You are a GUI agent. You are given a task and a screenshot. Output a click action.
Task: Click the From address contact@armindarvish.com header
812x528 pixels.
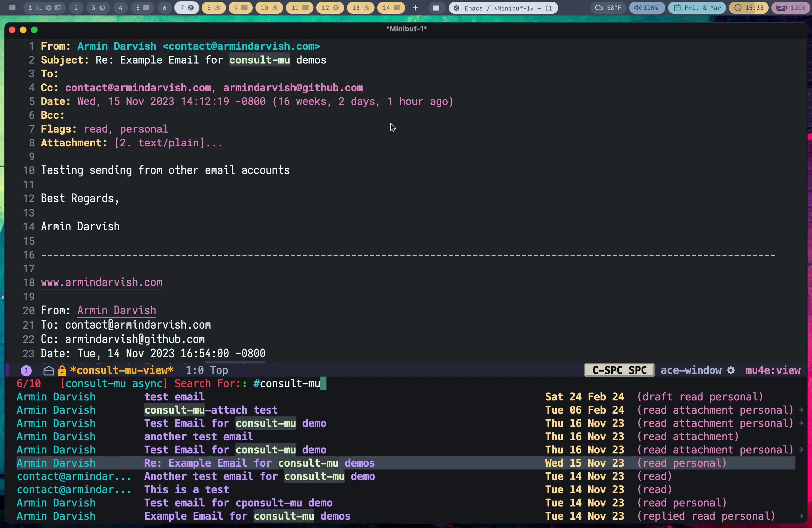coord(241,46)
